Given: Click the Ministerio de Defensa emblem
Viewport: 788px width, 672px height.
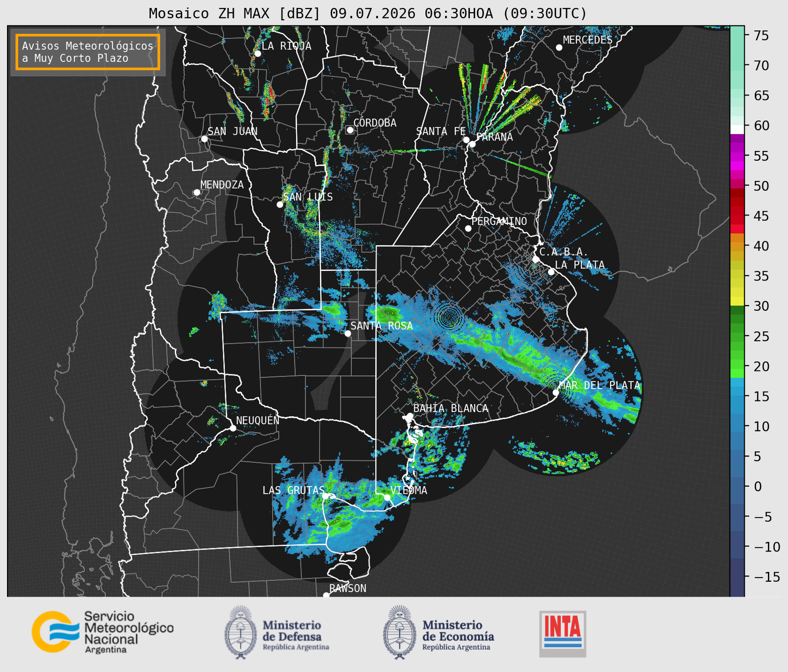Looking at the screenshot, I should 241,633.
